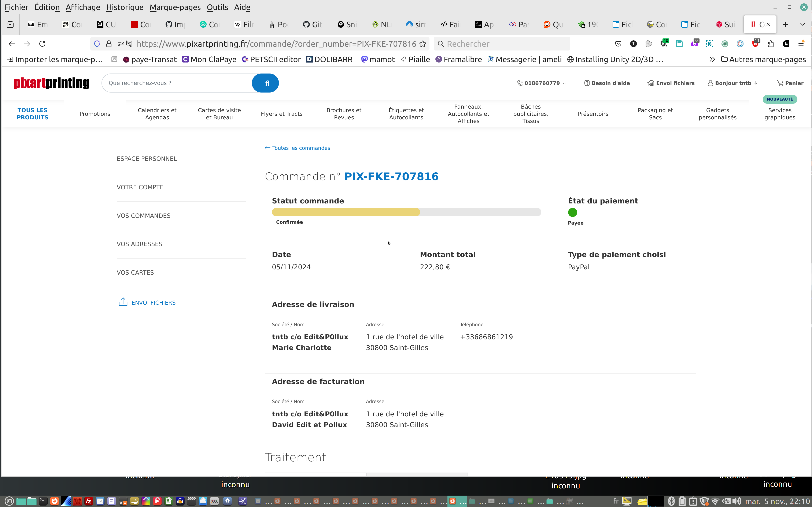Screen dimensions: 812x507
Task: Open the Historique menu
Action: 125,7
